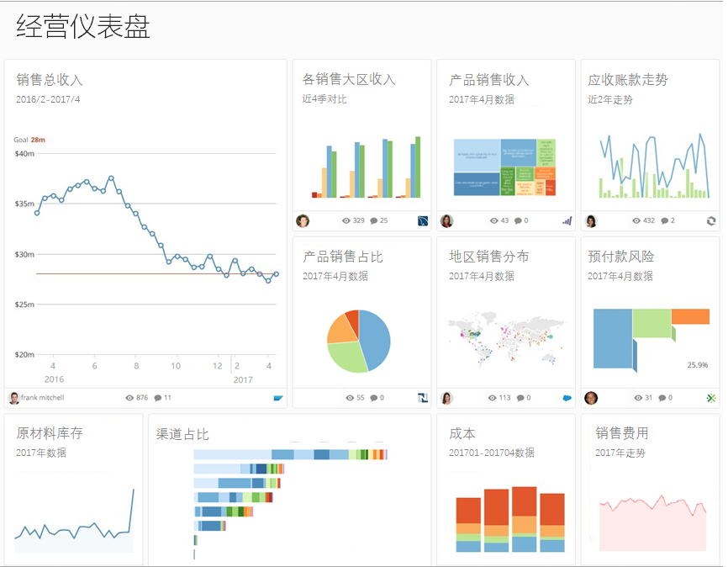Click the 经营仪表盘 dashboard title

pos(82,27)
